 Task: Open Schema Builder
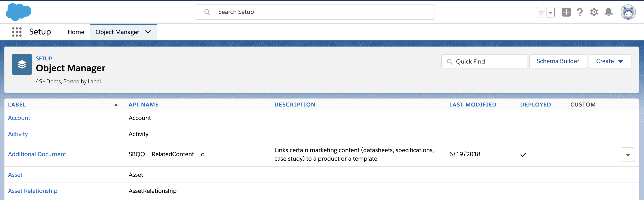[558, 61]
